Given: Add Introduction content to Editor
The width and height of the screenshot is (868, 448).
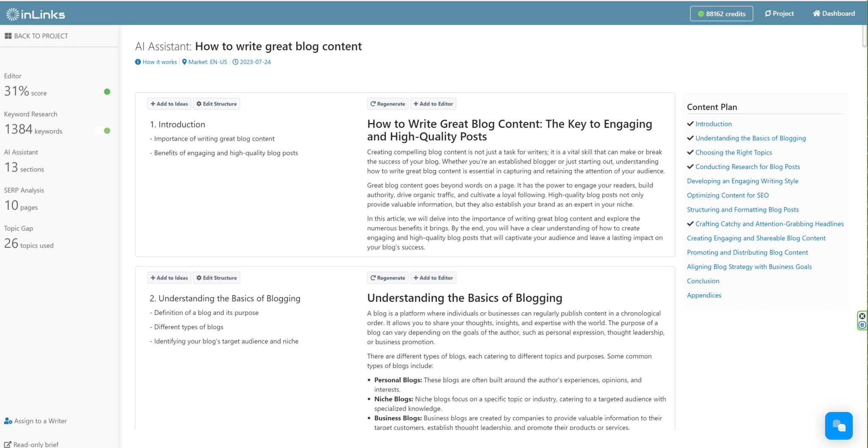Looking at the screenshot, I should click(x=433, y=104).
